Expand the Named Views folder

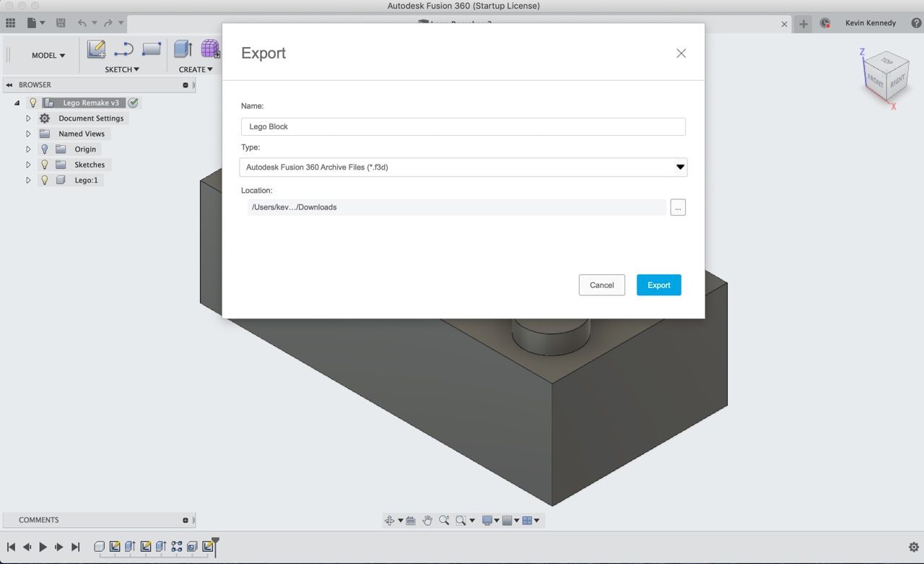[28, 134]
